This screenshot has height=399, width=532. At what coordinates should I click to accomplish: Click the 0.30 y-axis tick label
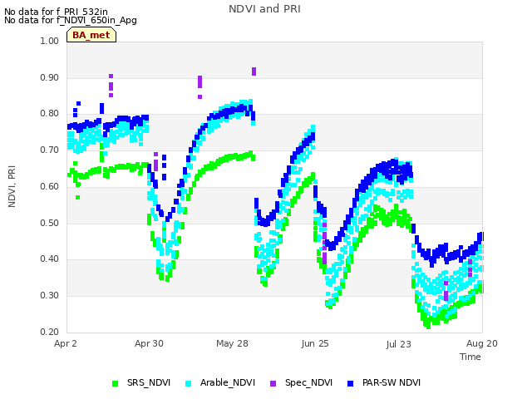50,296
